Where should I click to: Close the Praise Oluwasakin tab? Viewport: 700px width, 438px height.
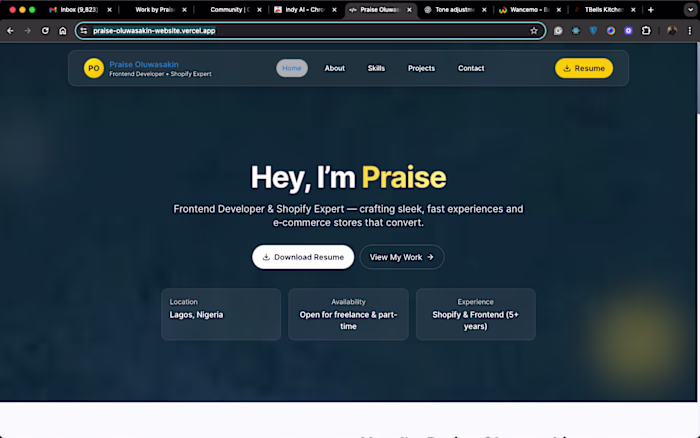point(409,10)
